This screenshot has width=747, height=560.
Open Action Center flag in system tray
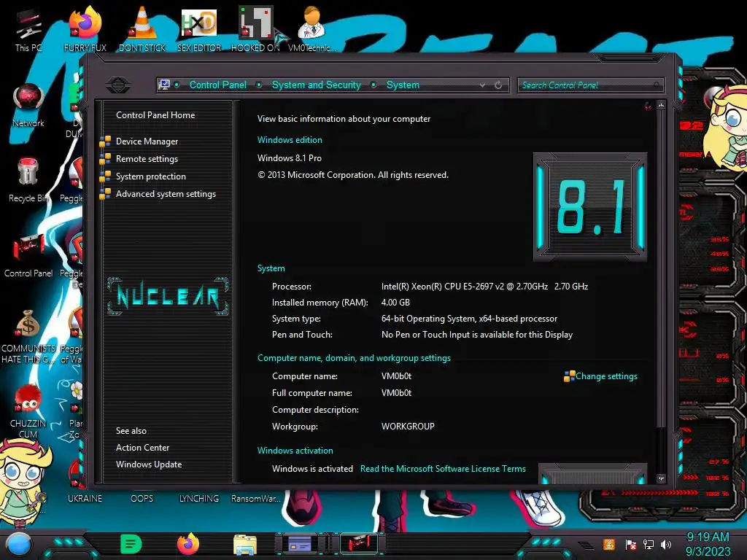(x=630, y=544)
